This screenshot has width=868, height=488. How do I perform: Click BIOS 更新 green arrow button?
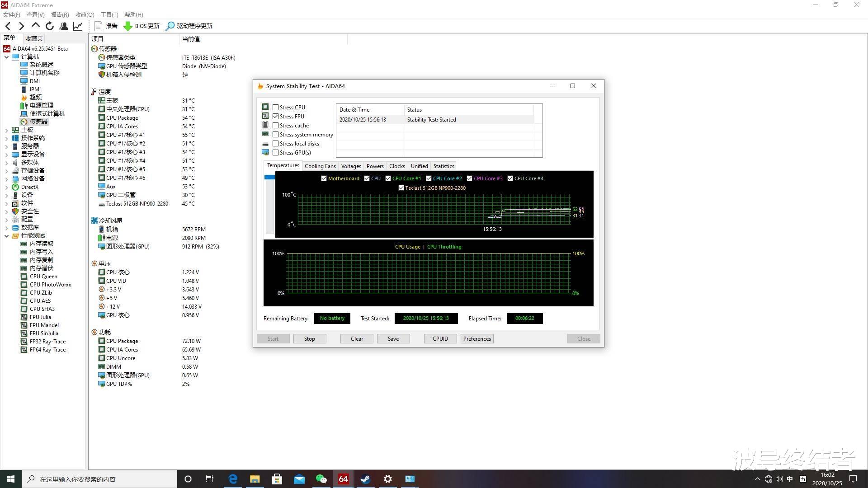point(142,26)
